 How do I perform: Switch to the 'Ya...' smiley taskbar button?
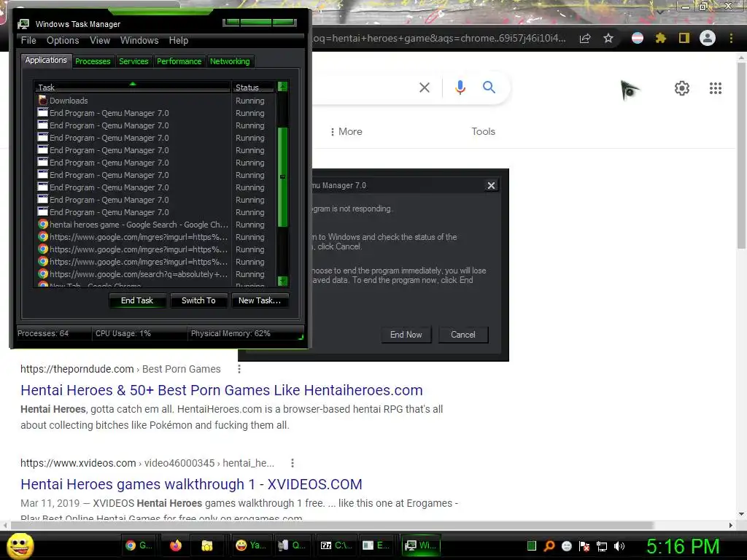click(x=251, y=545)
